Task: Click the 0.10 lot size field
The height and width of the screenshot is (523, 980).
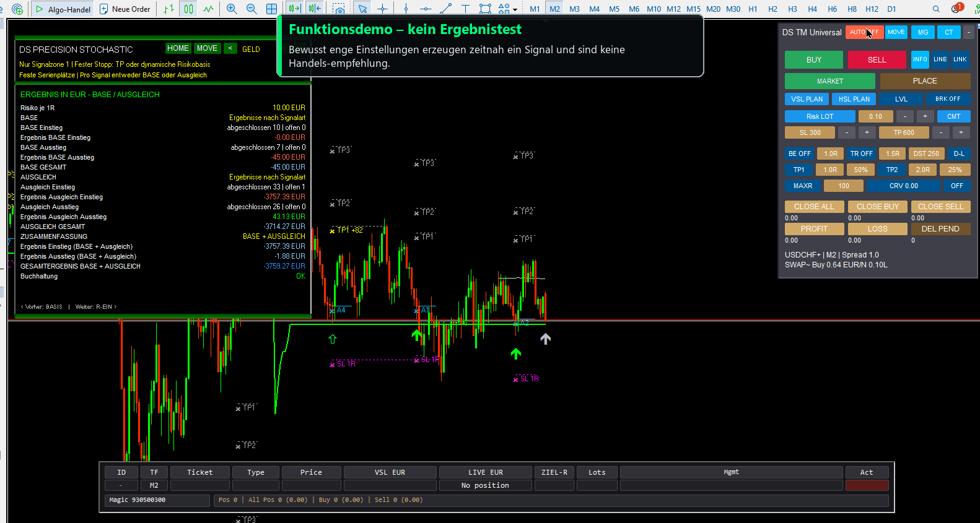Action: (x=875, y=116)
